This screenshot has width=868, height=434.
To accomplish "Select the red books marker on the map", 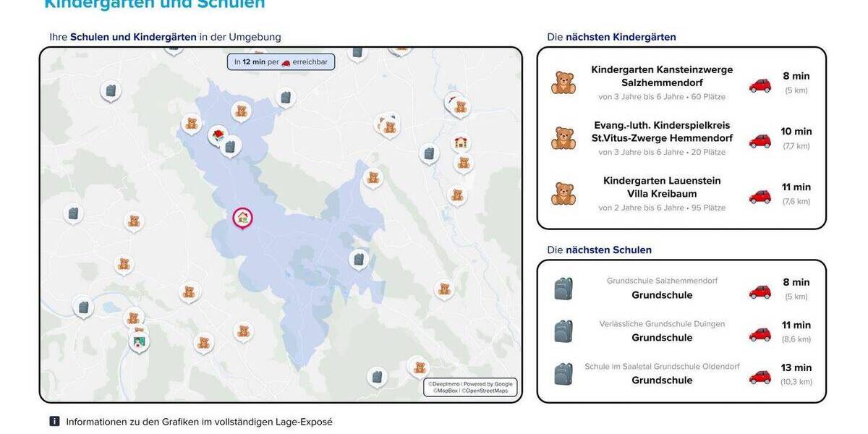I will click(218, 135).
